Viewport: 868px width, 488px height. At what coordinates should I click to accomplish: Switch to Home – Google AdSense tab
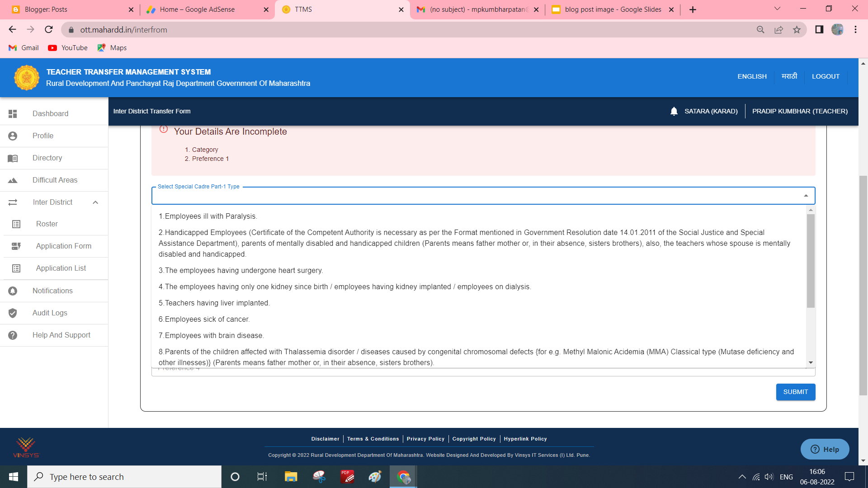coord(207,9)
